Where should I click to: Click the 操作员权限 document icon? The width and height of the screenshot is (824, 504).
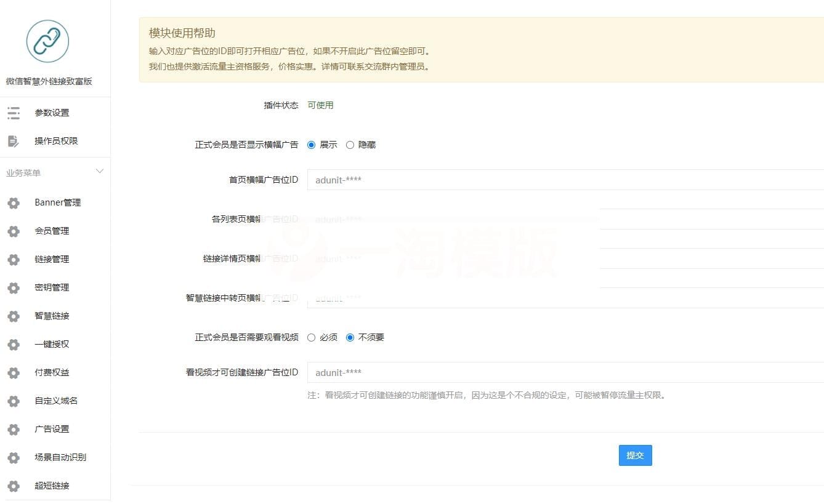click(x=13, y=140)
